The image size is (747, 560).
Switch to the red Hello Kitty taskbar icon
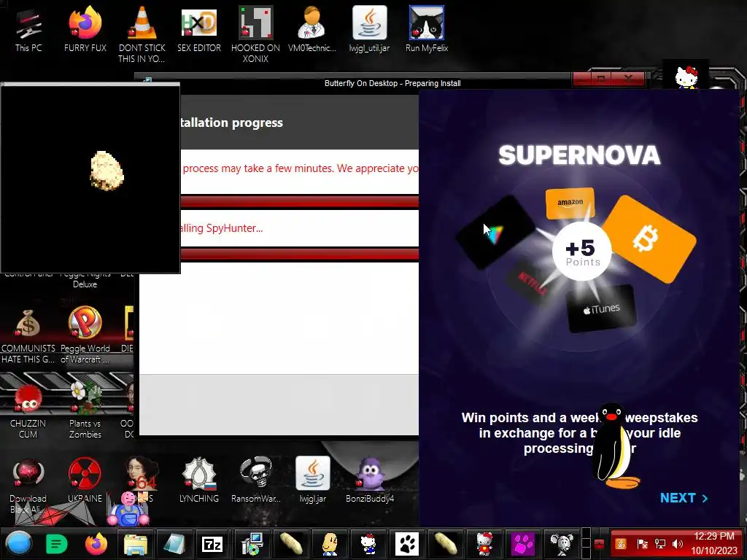click(484, 543)
